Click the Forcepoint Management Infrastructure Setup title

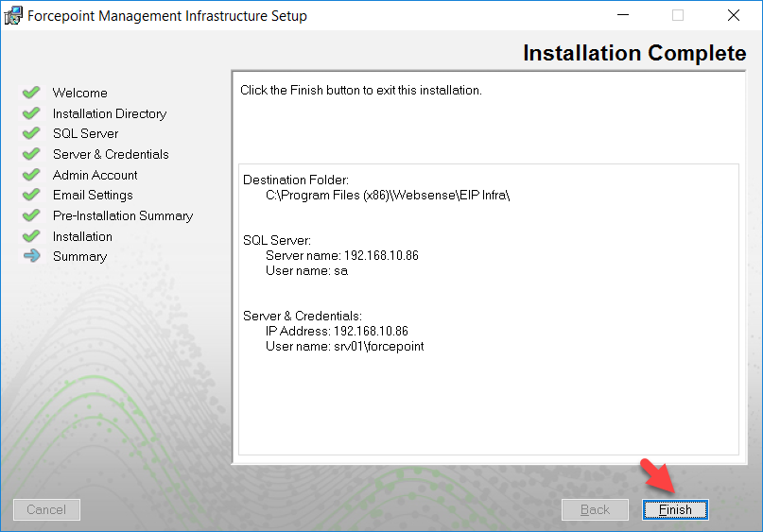tap(167, 16)
